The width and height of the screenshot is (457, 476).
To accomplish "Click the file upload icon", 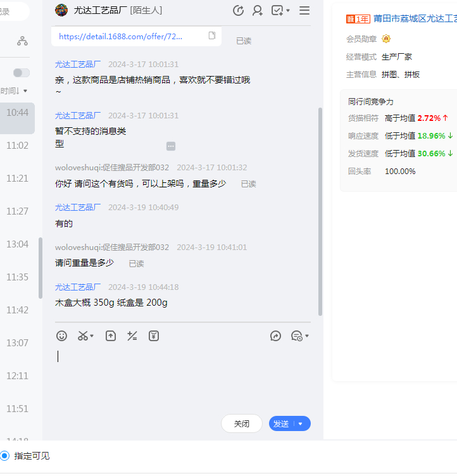I will click(x=111, y=336).
